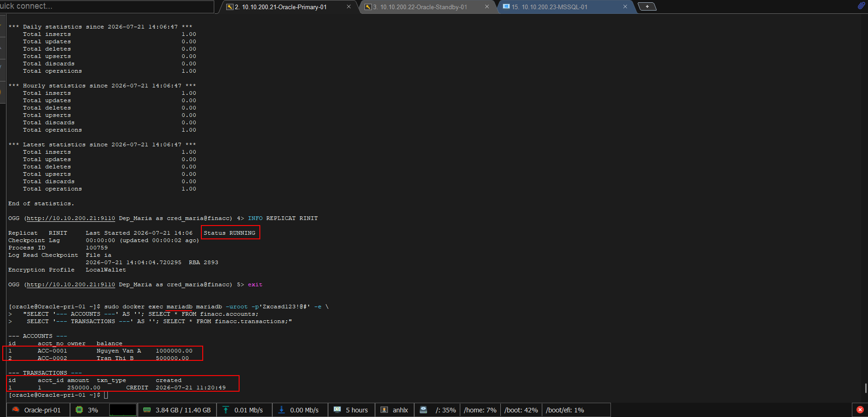The height and width of the screenshot is (417, 868).
Task: Click the 2026-07-21 11:20:49 created timestamp
Action: tap(191, 388)
